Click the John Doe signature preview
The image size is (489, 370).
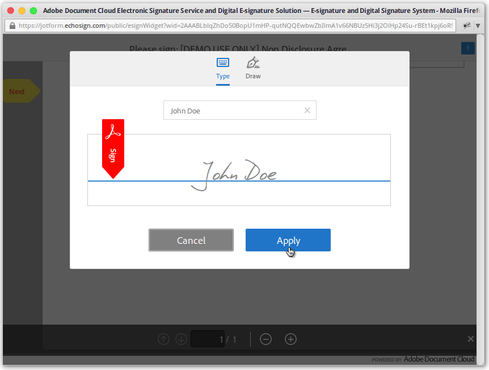click(234, 175)
